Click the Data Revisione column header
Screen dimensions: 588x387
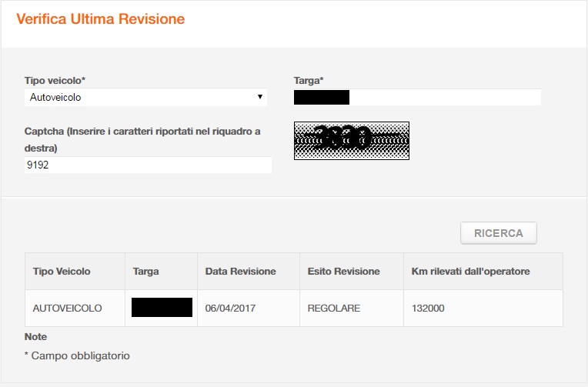240,272
